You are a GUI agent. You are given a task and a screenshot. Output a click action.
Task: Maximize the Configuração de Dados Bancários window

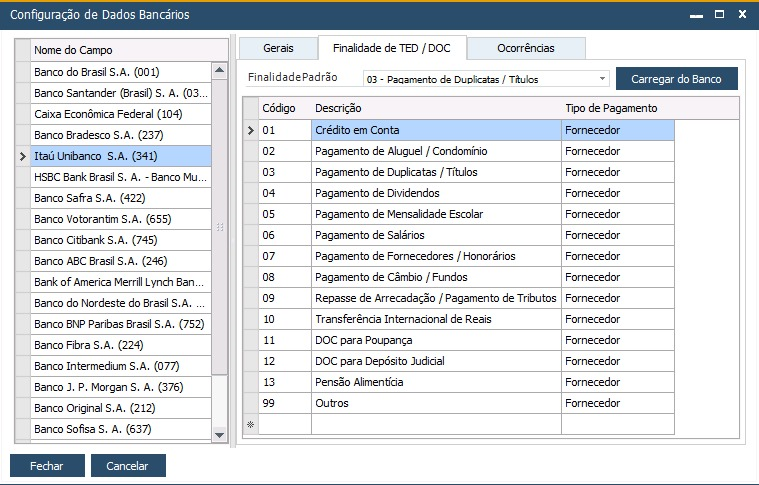(719, 15)
